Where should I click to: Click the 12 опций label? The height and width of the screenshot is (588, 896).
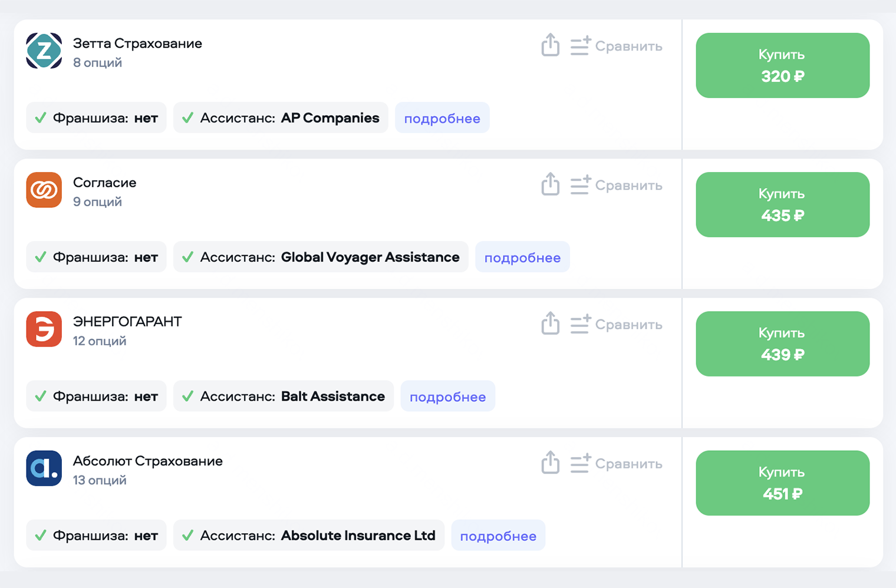[100, 341]
